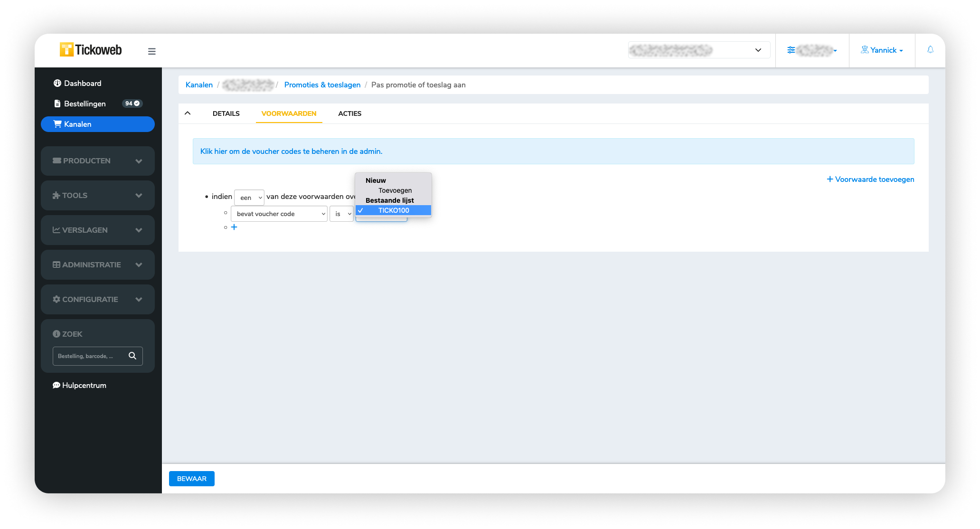The width and height of the screenshot is (980, 529).
Task: Switch to the DETAILS tab
Action: (226, 113)
